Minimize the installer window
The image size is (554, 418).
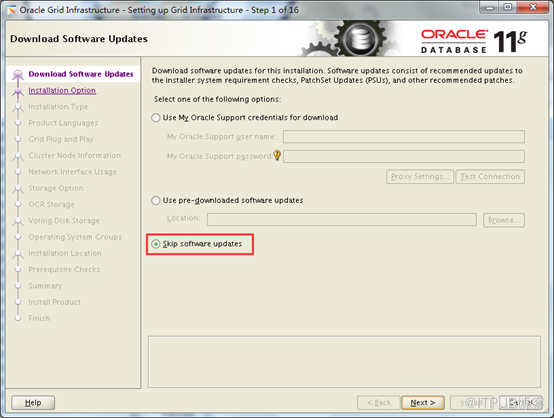pos(490,8)
